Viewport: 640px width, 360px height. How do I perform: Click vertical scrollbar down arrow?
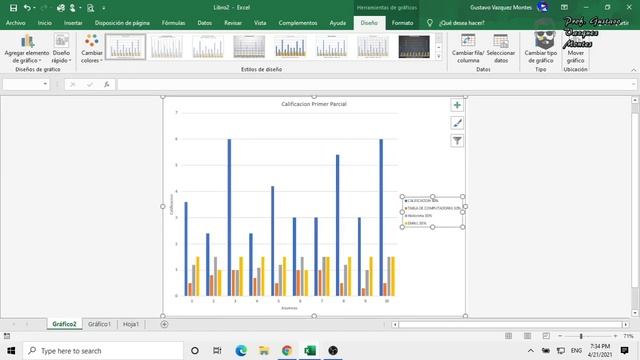(635, 313)
